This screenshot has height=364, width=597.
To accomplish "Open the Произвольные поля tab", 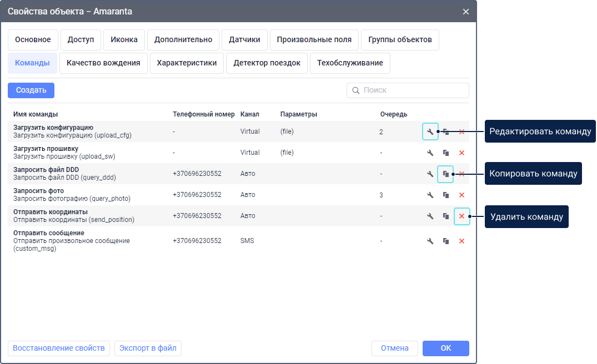I will click(x=314, y=40).
